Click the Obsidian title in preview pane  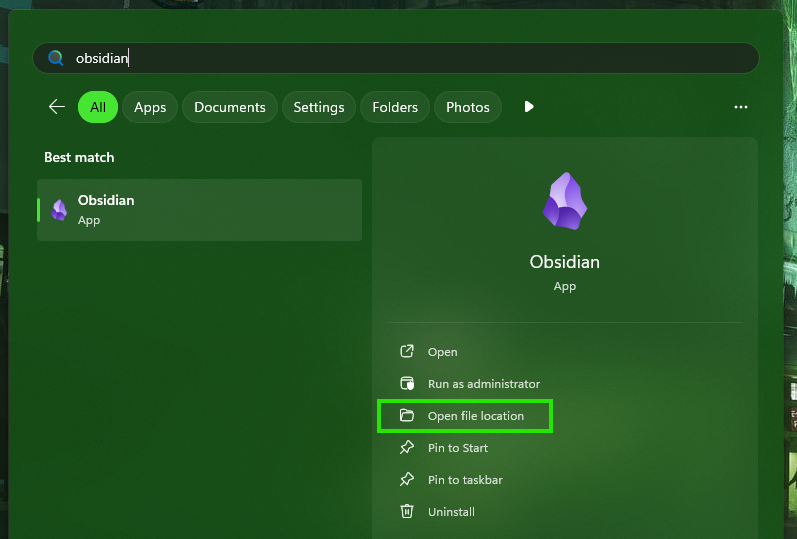pyautogui.click(x=565, y=262)
